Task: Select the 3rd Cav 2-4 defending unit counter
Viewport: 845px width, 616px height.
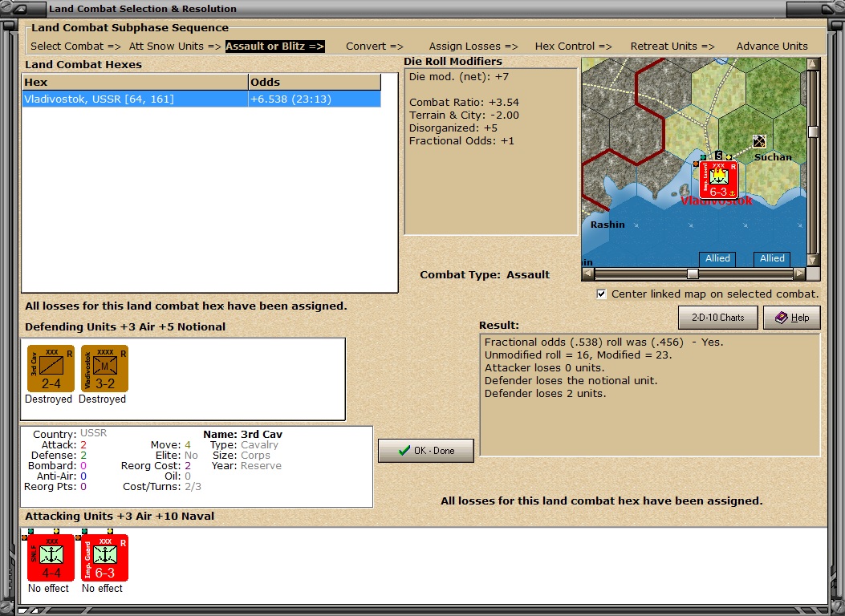Action: click(x=51, y=368)
